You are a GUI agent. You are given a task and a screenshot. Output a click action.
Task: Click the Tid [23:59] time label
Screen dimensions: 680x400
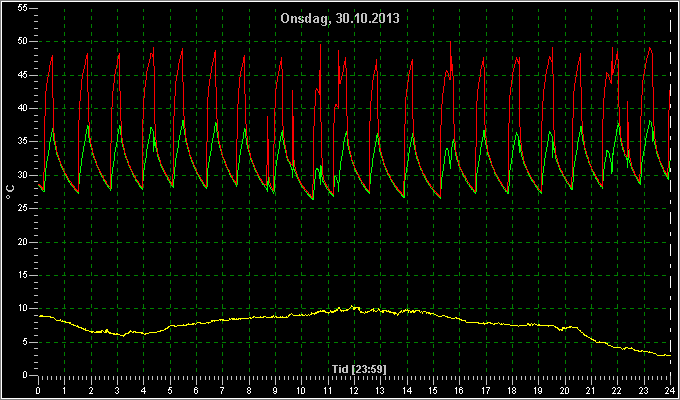tap(359, 369)
